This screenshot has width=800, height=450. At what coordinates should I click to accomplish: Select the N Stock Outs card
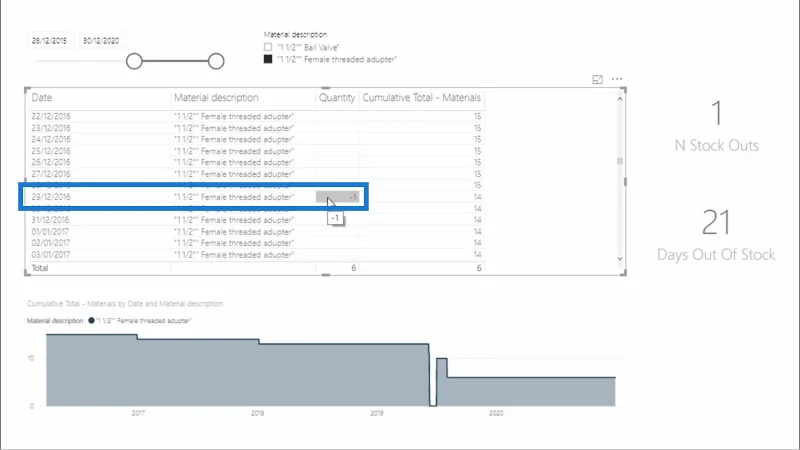click(716, 127)
